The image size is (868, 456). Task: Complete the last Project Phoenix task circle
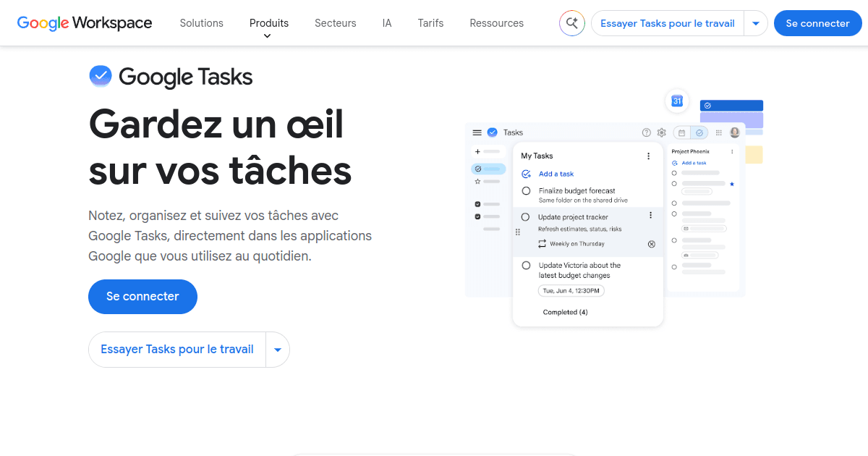(674, 266)
